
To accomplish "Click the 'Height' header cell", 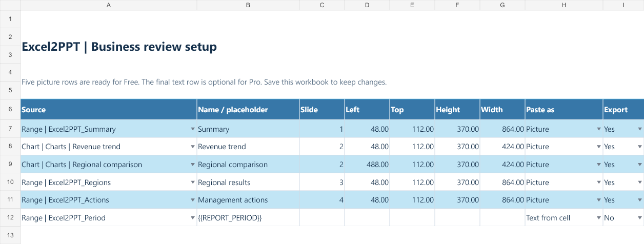I will point(457,110).
